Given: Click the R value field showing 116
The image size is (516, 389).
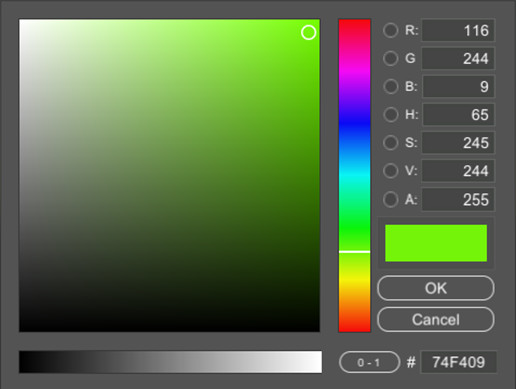Looking at the screenshot, I should 458,30.
